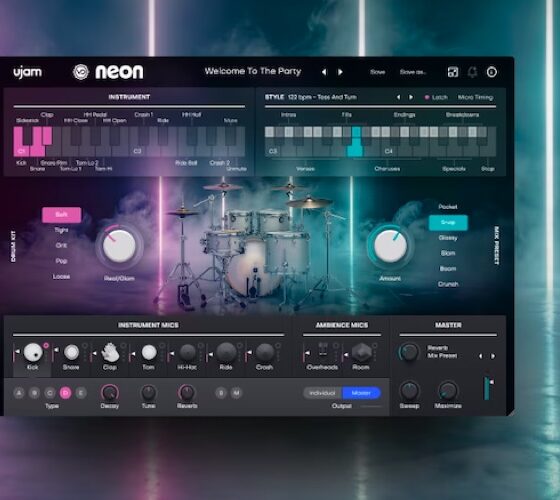560x500 pixels.
Task: Choose the Crunch mix preset
Action: (x=448, y=284)
